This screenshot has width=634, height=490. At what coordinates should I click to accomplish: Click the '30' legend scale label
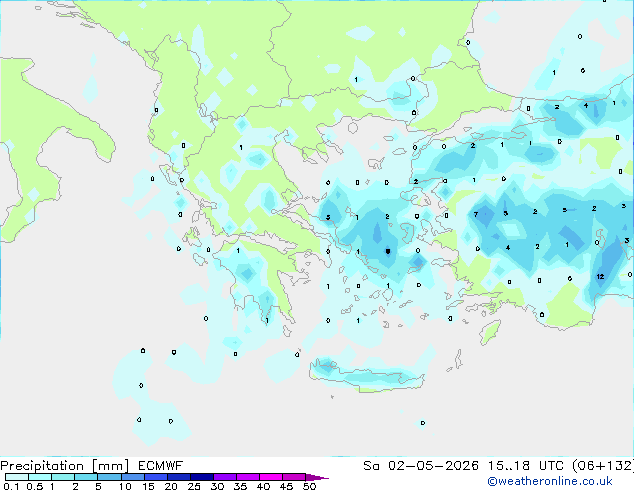pos(217,486)
